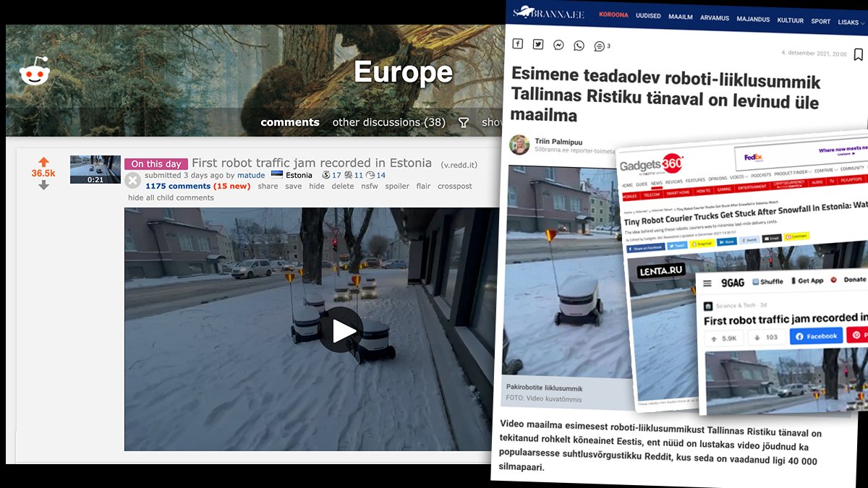
Task: Expand PRODUCT FINDER dropdown on Gadgets 360
Action: (792, 174)
